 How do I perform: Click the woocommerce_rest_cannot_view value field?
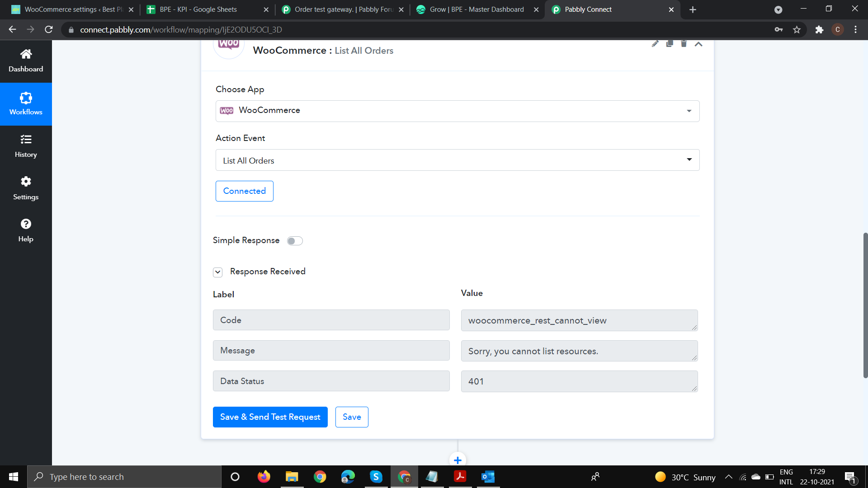(x=580, y=320)
